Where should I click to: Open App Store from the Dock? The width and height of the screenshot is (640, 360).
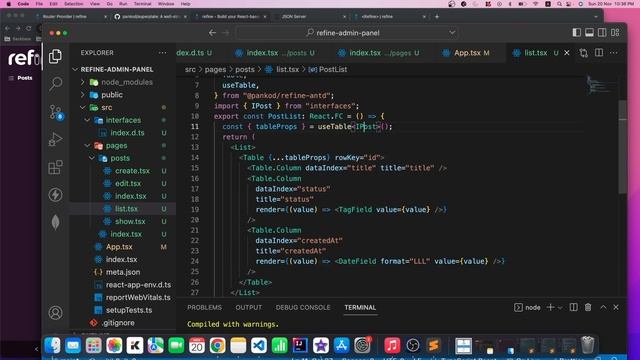341,345
